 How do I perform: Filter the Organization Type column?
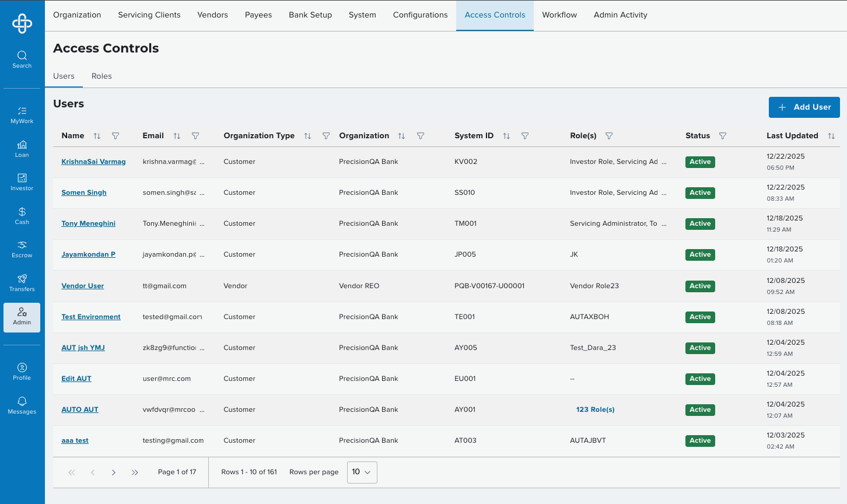click(326, 136)
